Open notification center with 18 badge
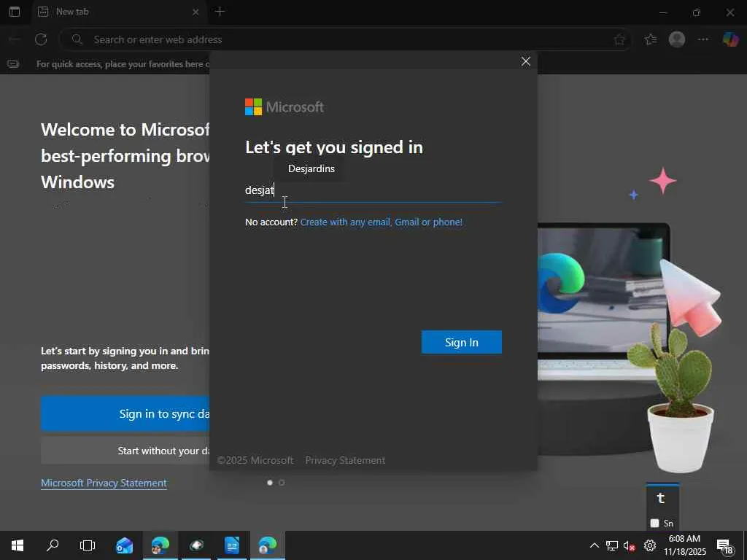The image size is (747, 560). click(x=725, y=546)
